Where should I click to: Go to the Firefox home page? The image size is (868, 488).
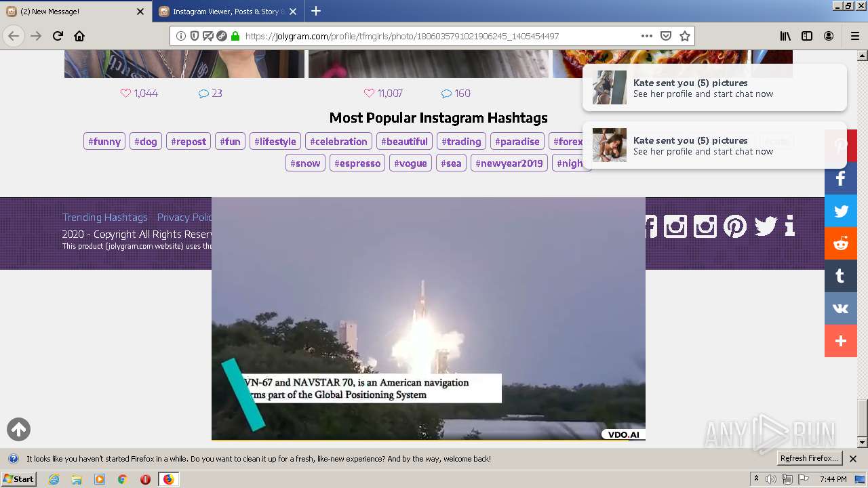[79, 36]
